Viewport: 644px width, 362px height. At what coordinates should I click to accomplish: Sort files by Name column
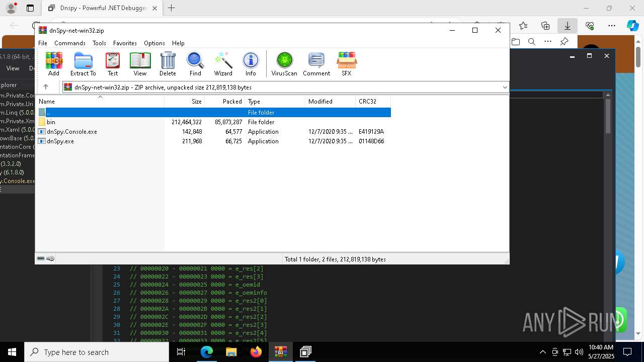pyautogui.click(x=100, y=102)
